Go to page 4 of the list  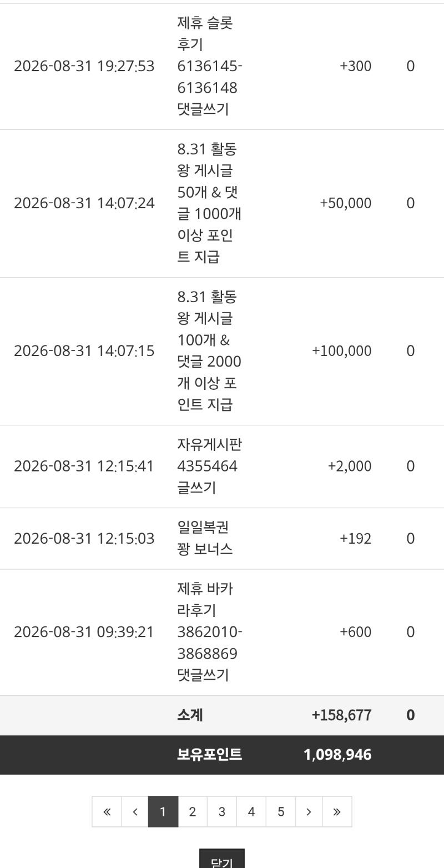[x=251, y=811]
